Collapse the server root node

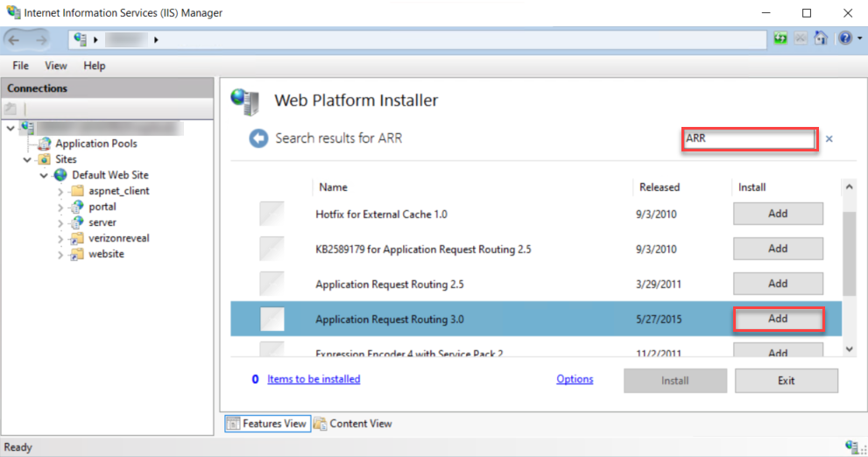(11, 129)
